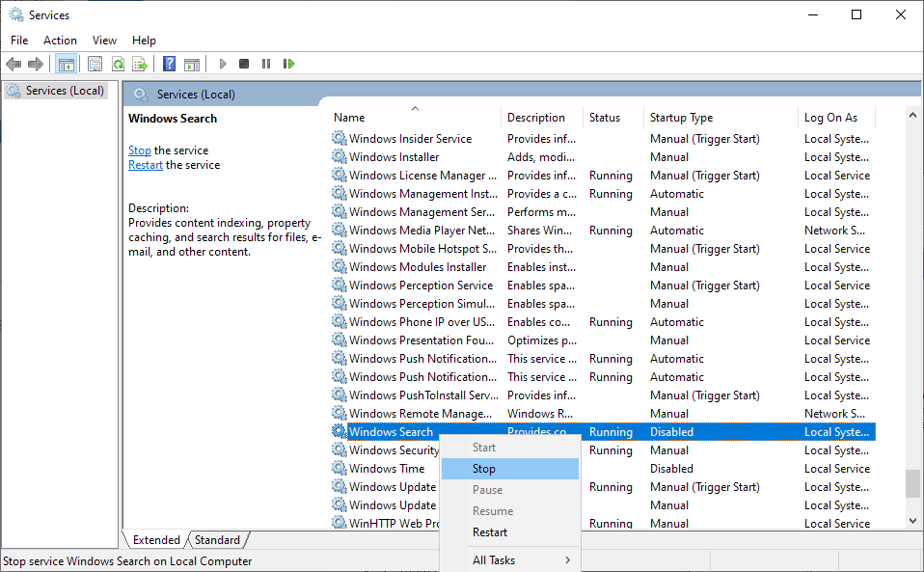Image resolution: width=924 pixels, height=572 pixels.
Task: Open the Action menu
Action: [x=60, y=41]
